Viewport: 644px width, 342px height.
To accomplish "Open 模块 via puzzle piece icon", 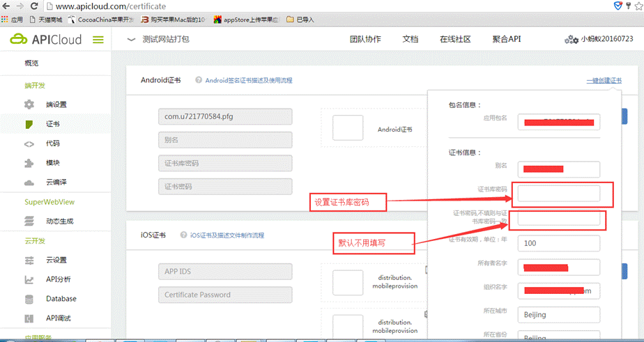I will tap(29, 163).
